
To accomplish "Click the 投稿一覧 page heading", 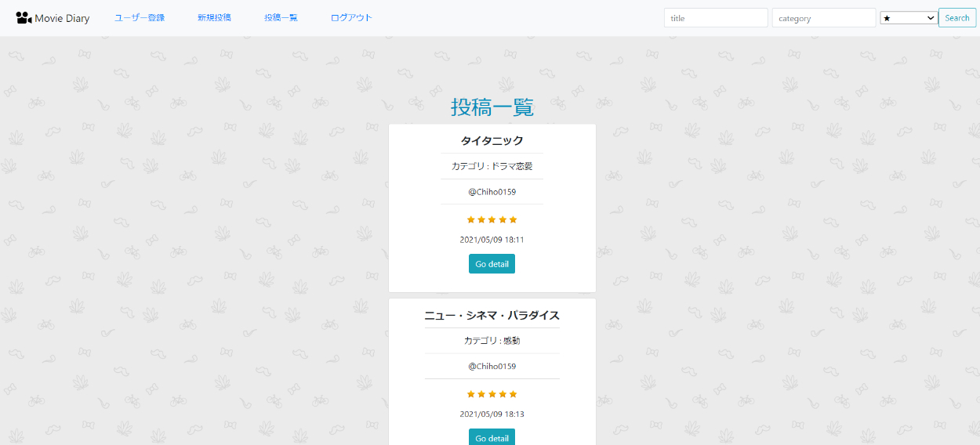I will pos(492,107).
